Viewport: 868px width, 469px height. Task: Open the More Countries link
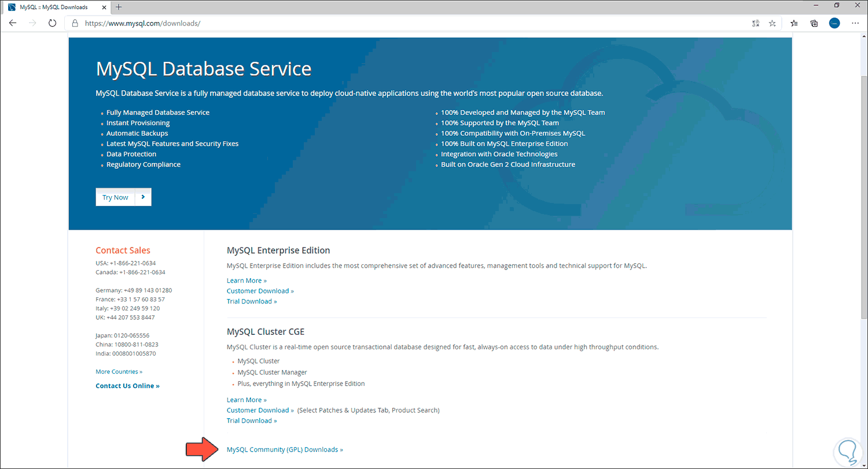(x=119, y=372)
